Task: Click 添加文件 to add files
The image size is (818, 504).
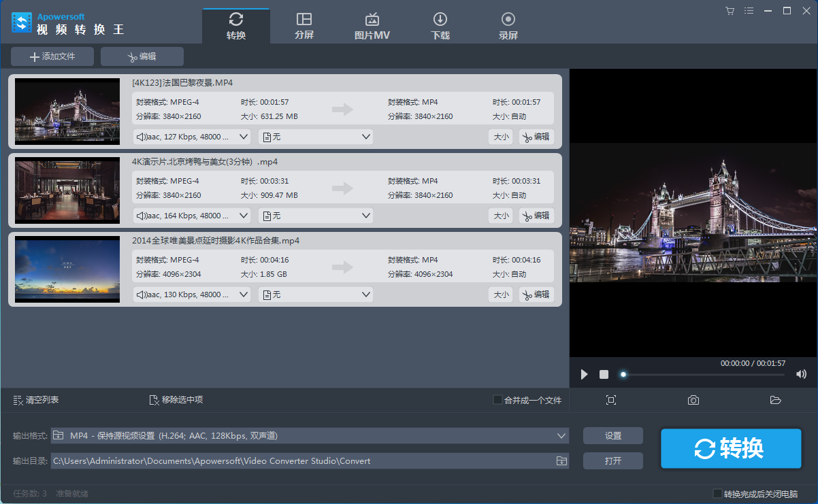Action: 52,56
